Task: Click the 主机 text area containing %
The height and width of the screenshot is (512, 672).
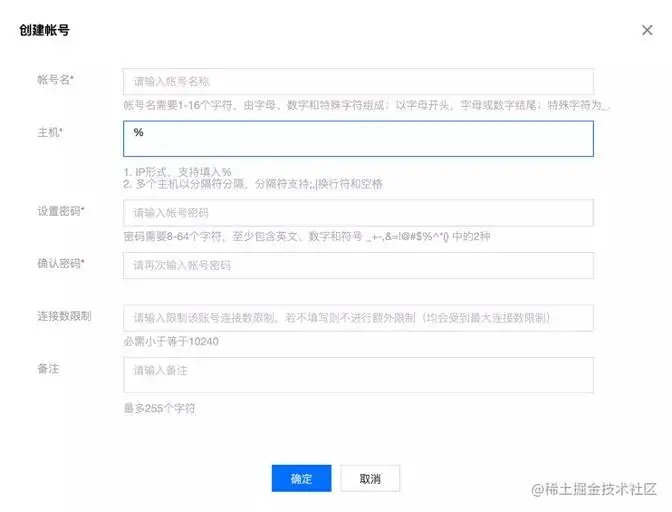Action: [358, 139]
